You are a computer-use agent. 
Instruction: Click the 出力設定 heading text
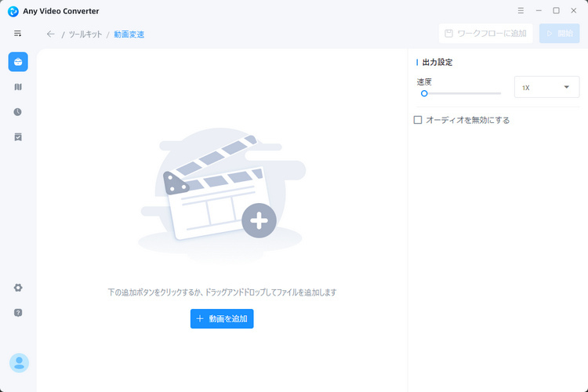437,62
